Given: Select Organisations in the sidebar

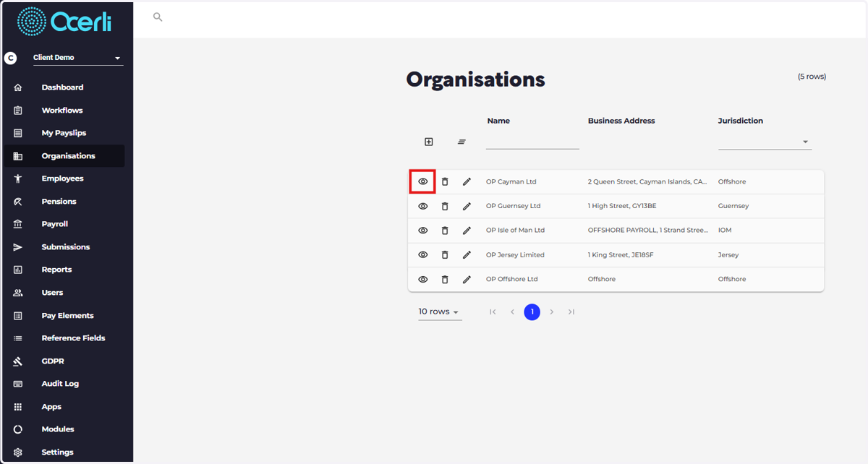Looking at the screenshot, I should tap(64, 156).
